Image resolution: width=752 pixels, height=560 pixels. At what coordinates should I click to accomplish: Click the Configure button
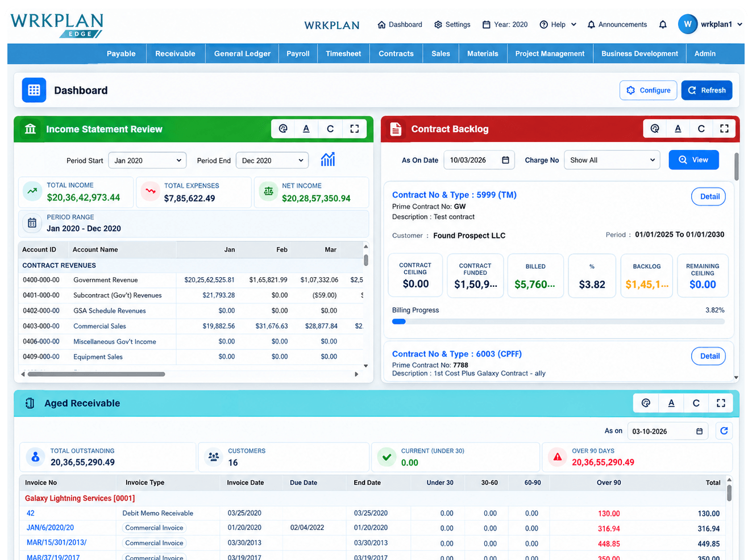[649, 90]
